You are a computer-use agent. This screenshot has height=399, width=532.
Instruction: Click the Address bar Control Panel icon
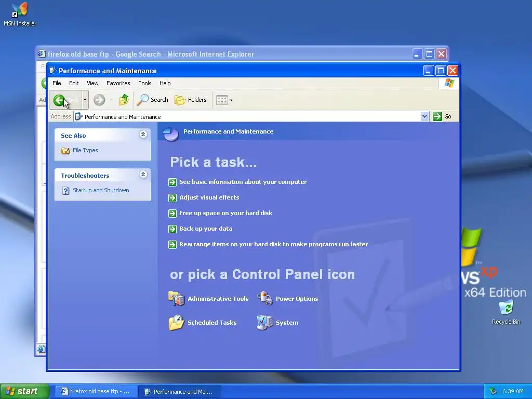[79, 117]
